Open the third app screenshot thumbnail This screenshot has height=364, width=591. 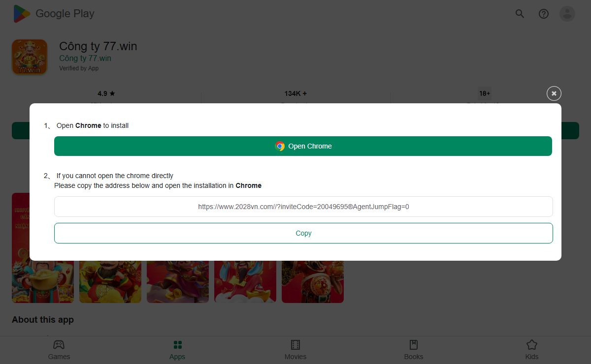178,282
